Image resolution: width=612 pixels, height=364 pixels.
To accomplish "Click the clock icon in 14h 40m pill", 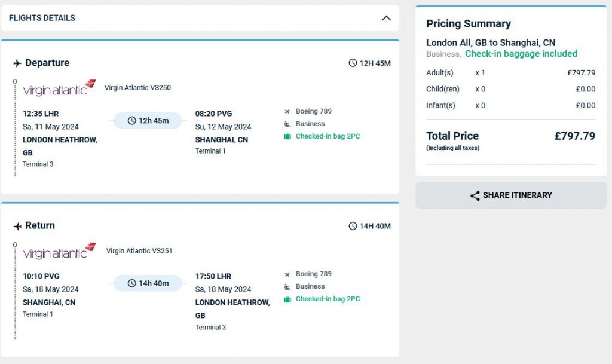I will (132, 283).
